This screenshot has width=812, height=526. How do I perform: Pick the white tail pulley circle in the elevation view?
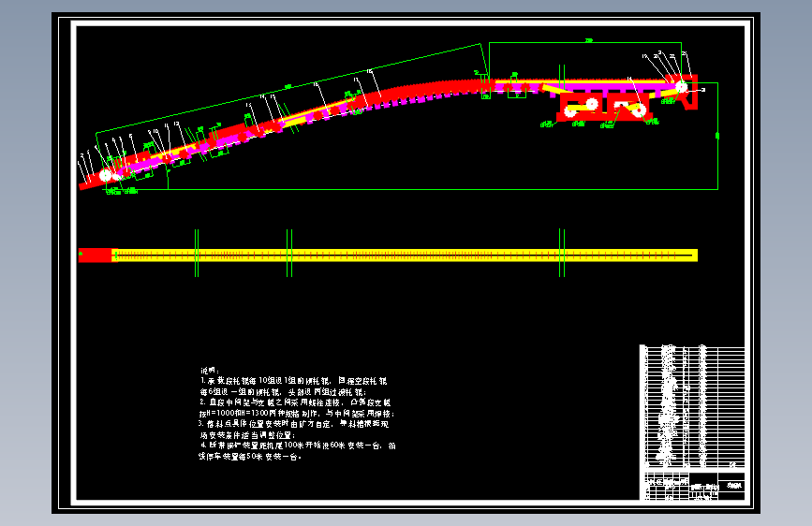coord(105,176)
